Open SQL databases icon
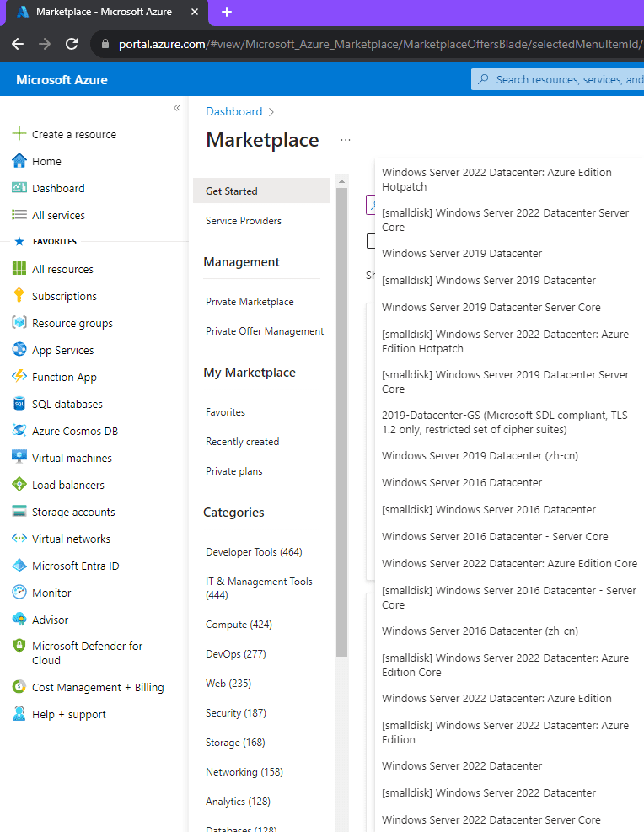The width and height of the screenshot is (644, 832). click(19, 403)
